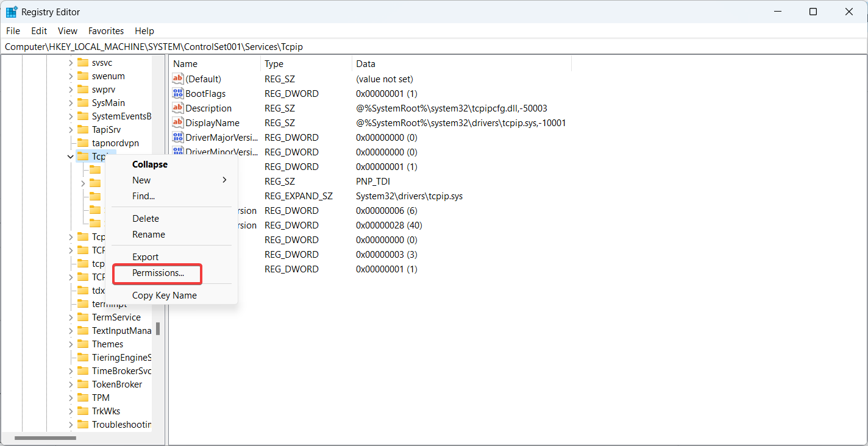Expand the SysMain key
Screen dimensions: 868x446
click(70, 103)
